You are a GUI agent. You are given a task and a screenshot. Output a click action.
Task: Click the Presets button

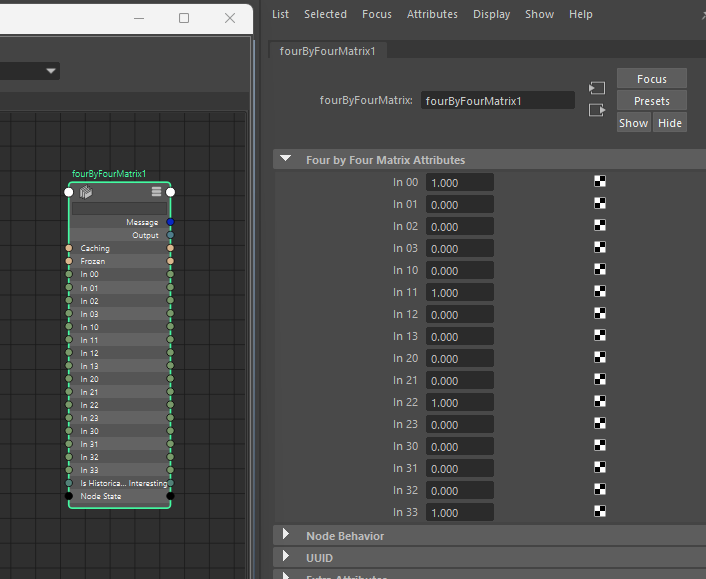coord(651,101)
